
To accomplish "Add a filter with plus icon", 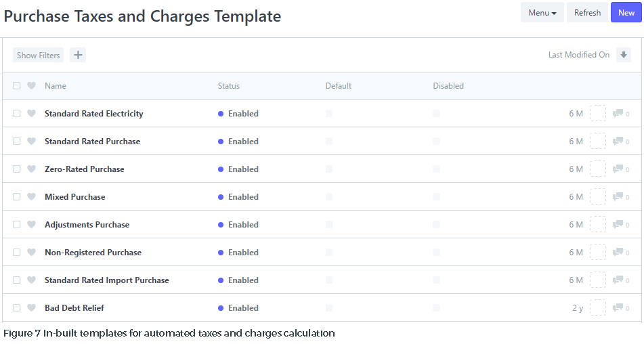I will coord(78,55).
